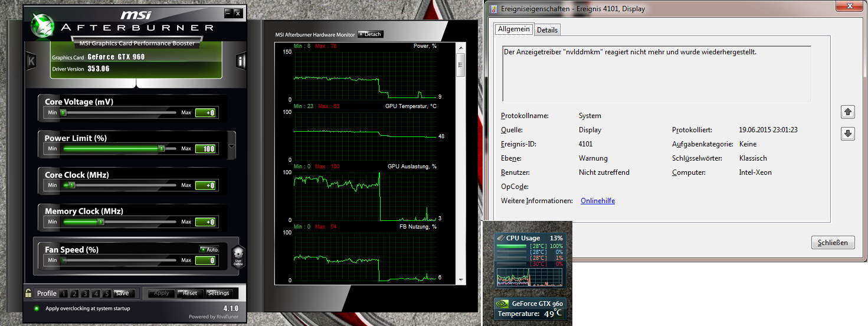
Task: Detach the Hardware Monitor window
Action: coord(371,34)
